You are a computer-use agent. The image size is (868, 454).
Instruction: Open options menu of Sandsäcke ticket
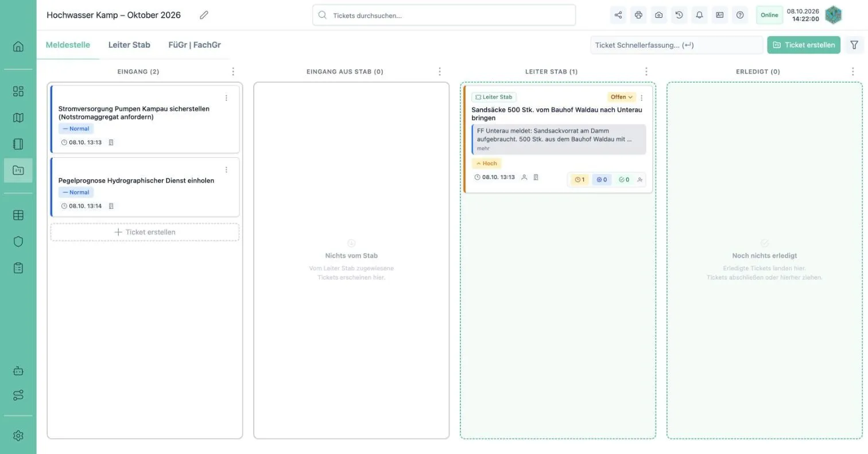tap(642, 98)
